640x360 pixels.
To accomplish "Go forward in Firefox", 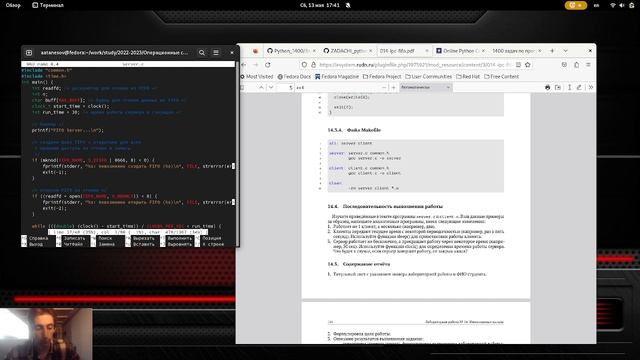I will click(x=256, y=64).
